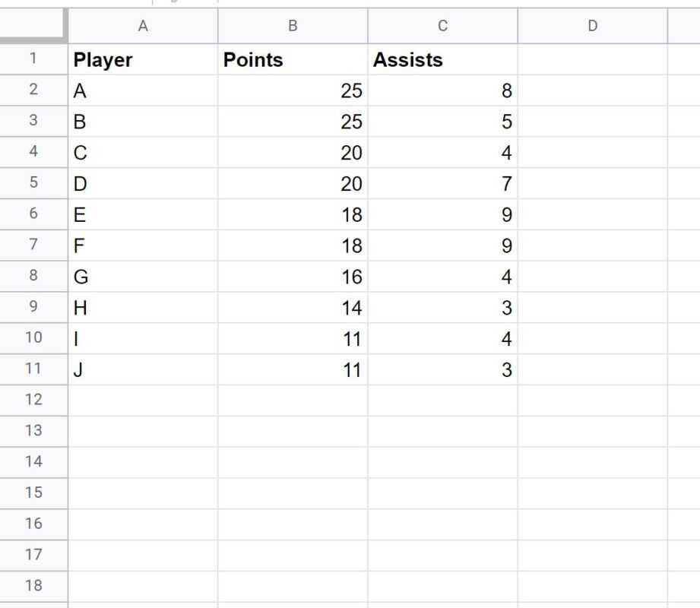
Task: Select empty cell A14
Action: point(143,463)
